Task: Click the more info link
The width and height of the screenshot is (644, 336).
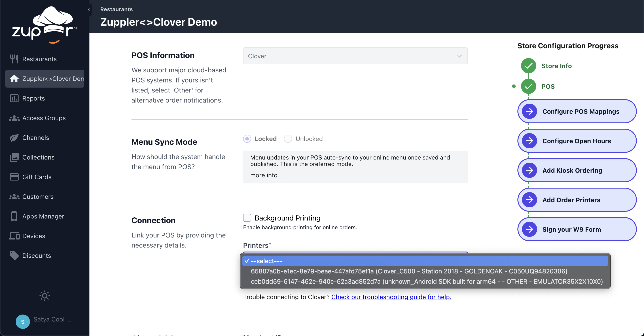Action: coord(266,175)
